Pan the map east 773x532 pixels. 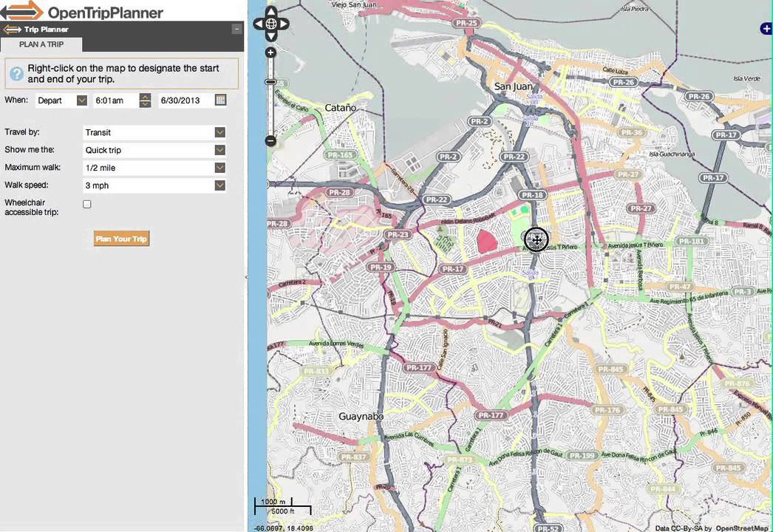tap(284, 24)
